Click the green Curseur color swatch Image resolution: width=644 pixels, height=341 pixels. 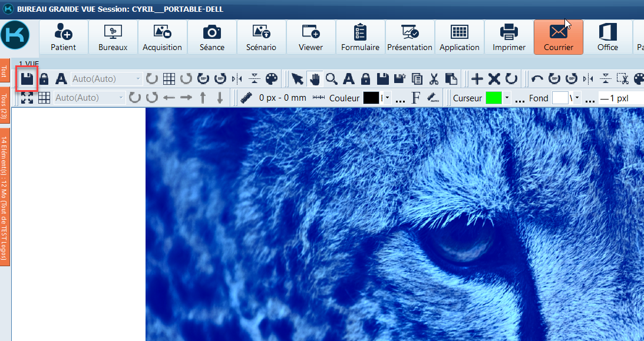point(493,98)
